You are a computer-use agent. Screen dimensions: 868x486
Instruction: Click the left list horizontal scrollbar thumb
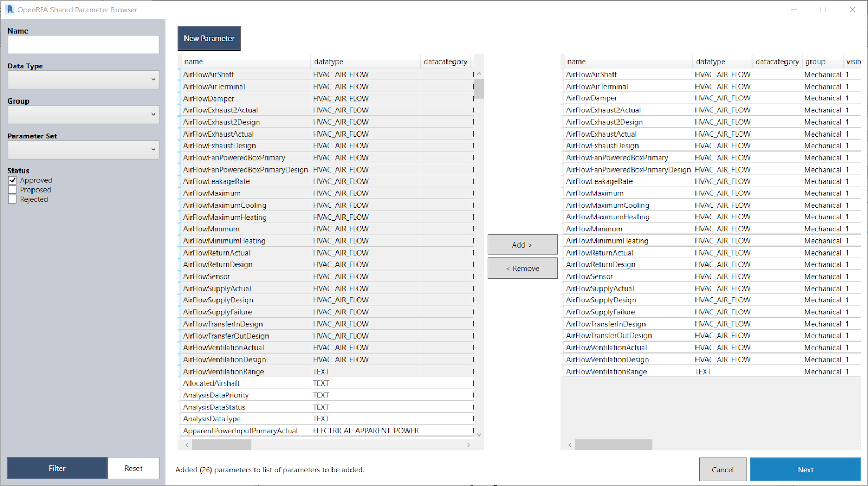221,445
